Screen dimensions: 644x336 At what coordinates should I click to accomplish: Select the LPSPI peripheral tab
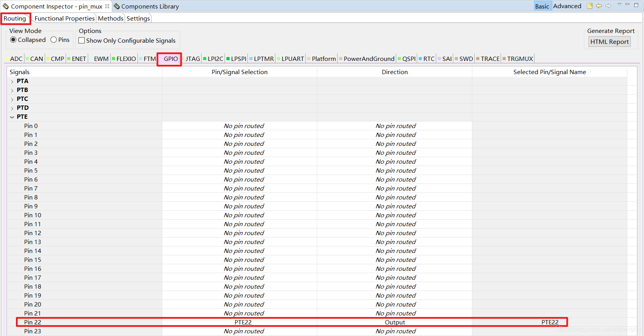(x=237, y=59)
